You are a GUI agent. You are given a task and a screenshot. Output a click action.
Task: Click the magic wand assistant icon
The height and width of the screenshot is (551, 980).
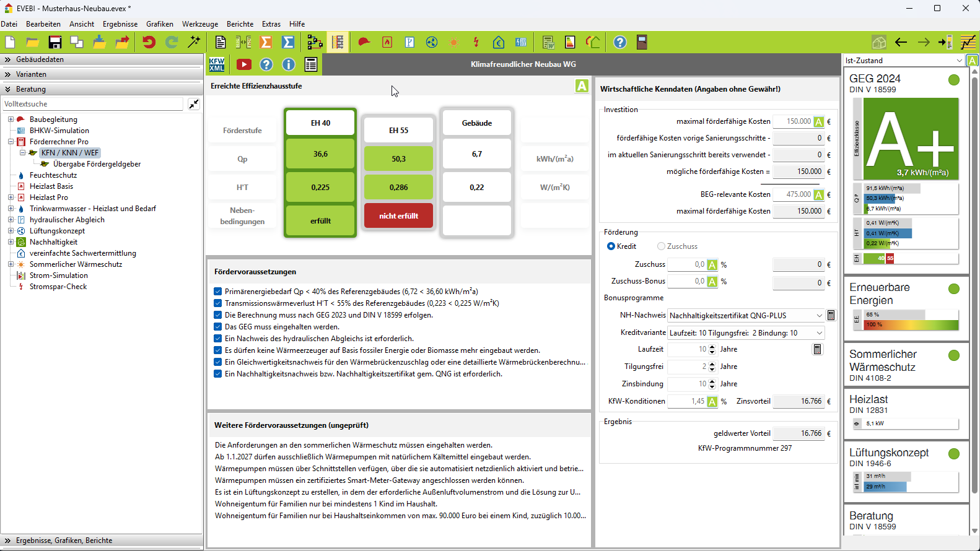195,42
